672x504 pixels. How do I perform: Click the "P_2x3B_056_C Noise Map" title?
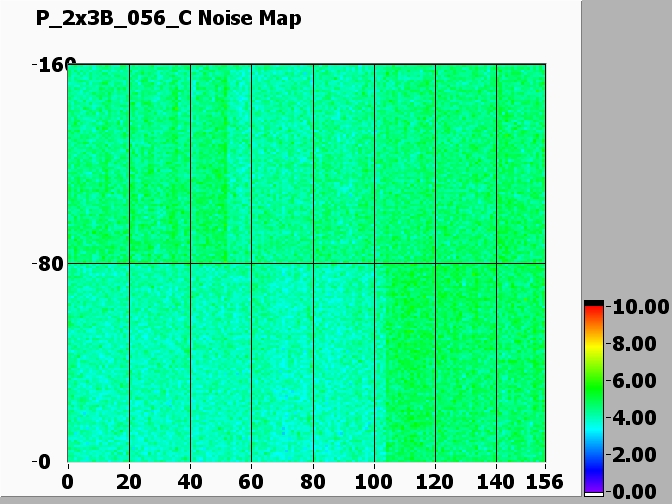(x=168, y=19)
